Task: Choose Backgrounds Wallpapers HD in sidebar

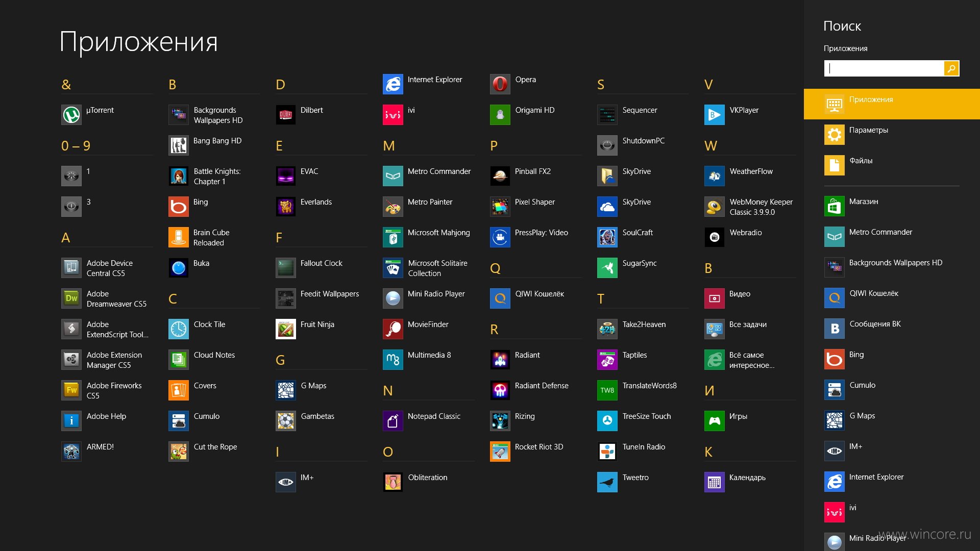Action: click(892, 267)
